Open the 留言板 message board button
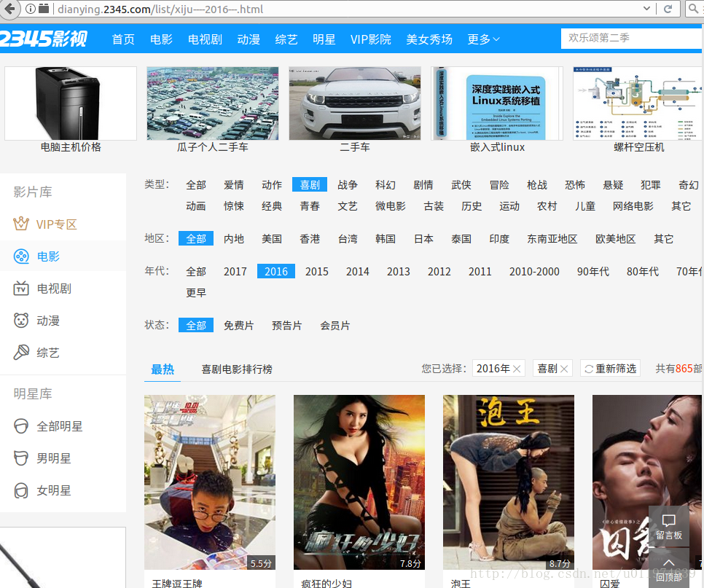 click(x=669, y=527)
